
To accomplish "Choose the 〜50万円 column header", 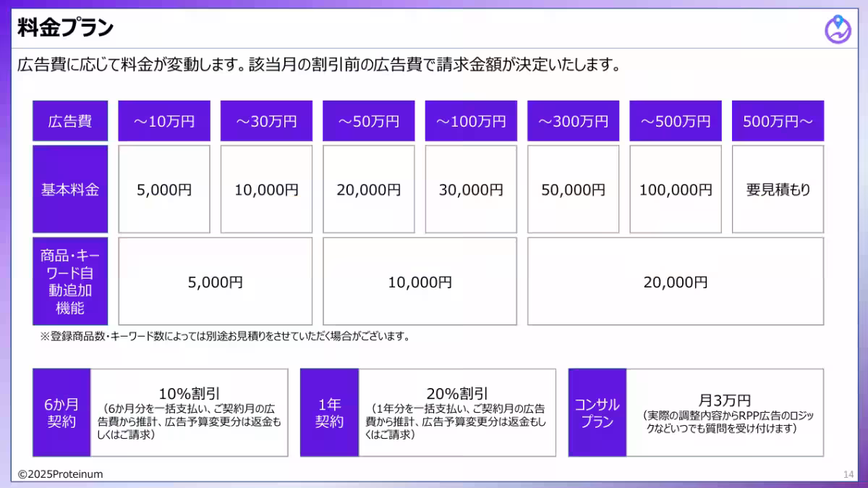I will tap(369, 121).
